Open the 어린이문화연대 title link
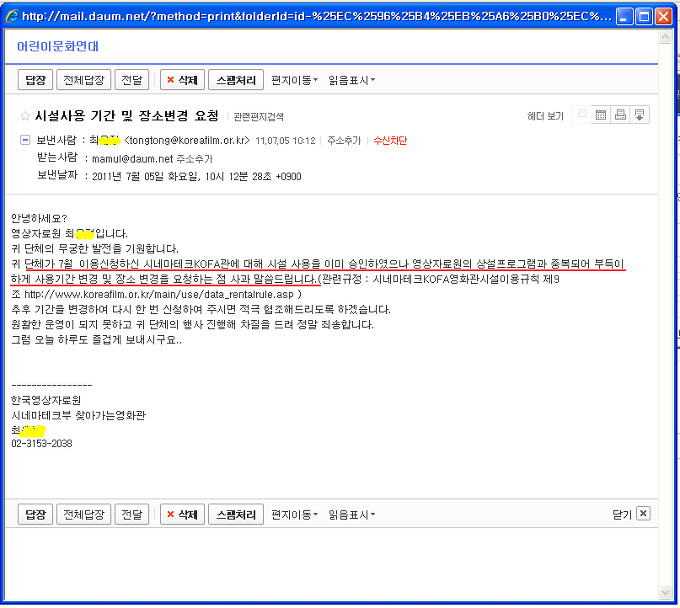 [x=58, y=46]
